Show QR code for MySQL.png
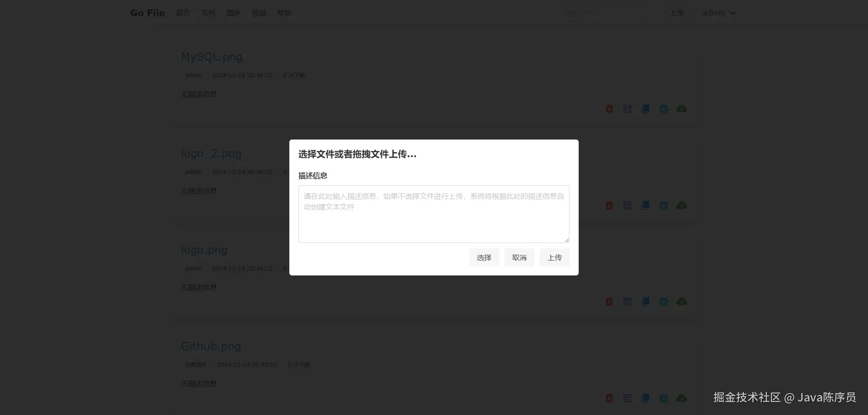Viewport: 868px width, 415px height. (x=627, y=109)
